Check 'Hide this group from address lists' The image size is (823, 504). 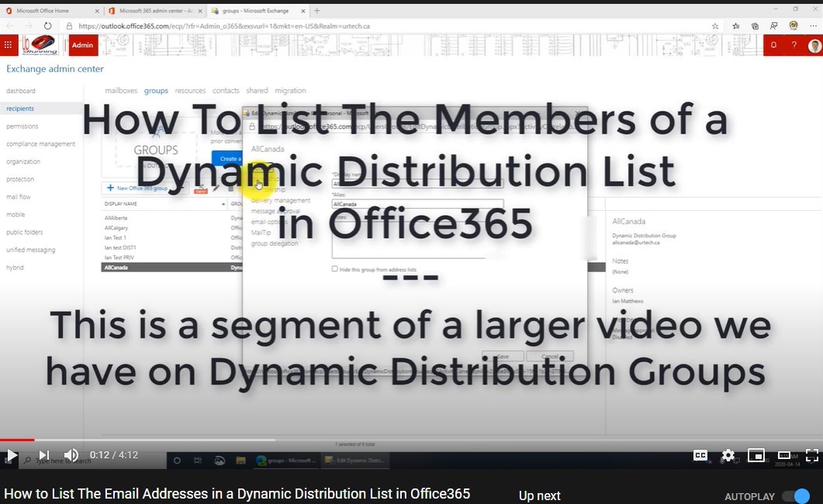335,269
